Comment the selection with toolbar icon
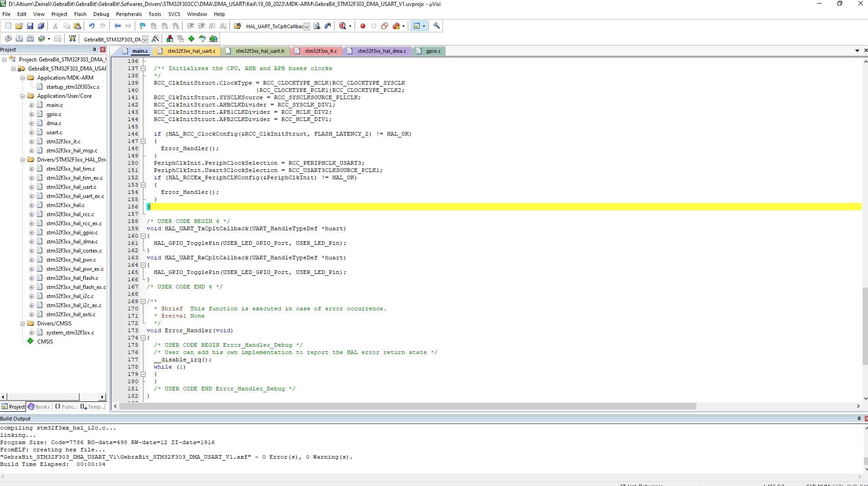 [x=212, y=26]
